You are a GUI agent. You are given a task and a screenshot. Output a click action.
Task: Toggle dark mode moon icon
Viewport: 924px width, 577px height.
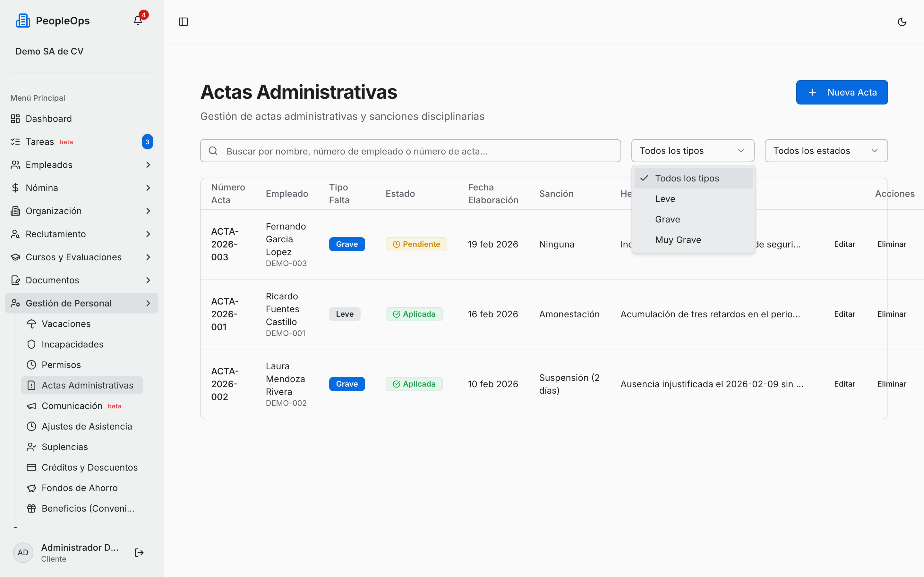point(902,22)
